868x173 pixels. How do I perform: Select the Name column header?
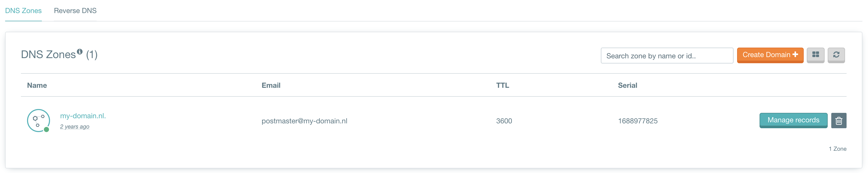point(37,85)
